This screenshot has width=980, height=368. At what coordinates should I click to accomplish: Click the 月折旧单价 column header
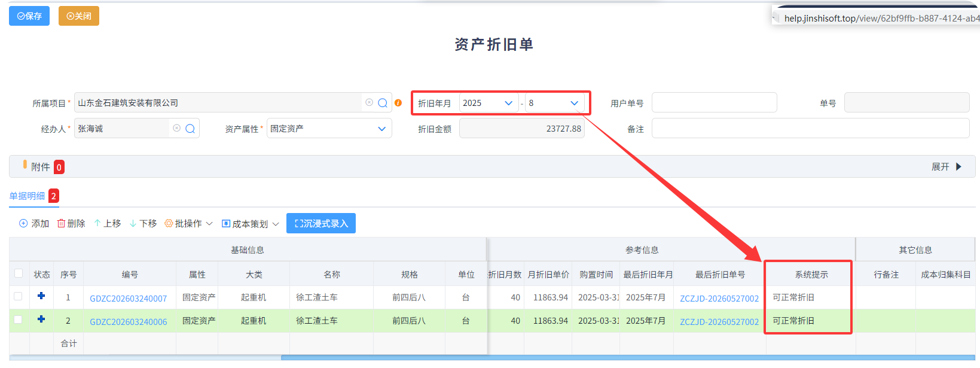coord(548,274)
